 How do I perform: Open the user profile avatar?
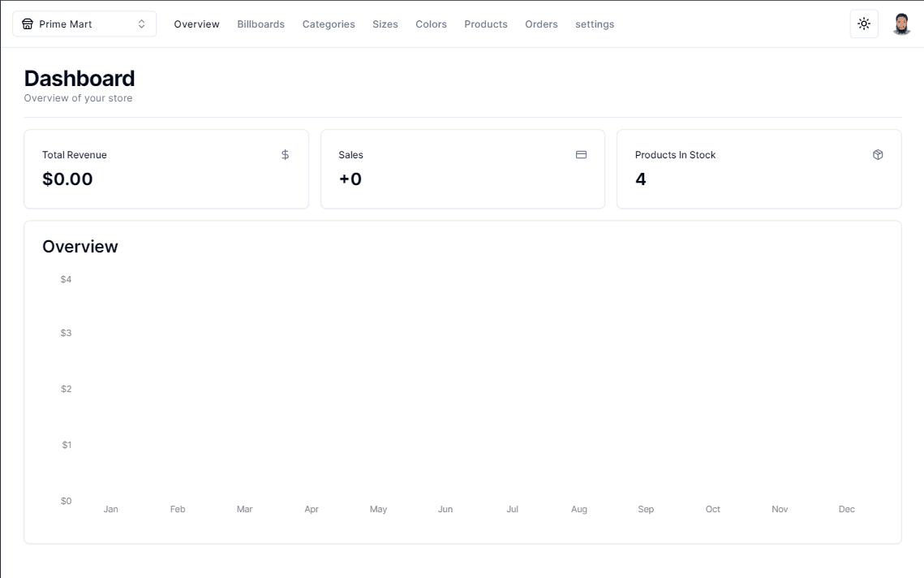[901, 24]
